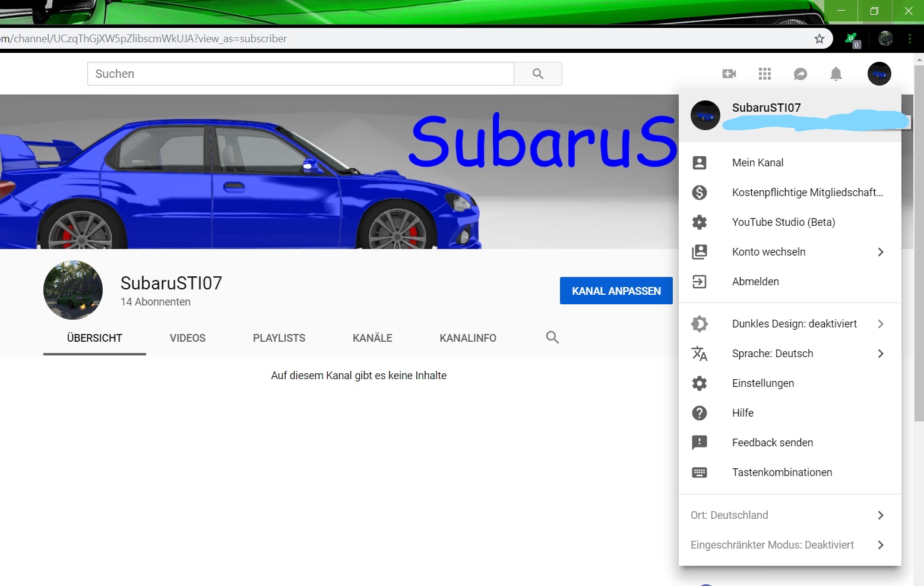Open the Chrome profile avatar icon

coord(885,39)
